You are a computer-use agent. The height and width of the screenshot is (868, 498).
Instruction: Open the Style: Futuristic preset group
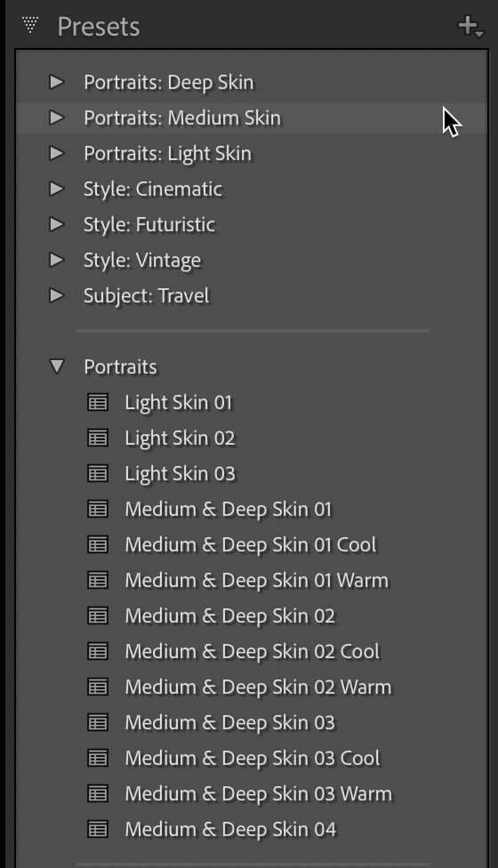point(149,224)
